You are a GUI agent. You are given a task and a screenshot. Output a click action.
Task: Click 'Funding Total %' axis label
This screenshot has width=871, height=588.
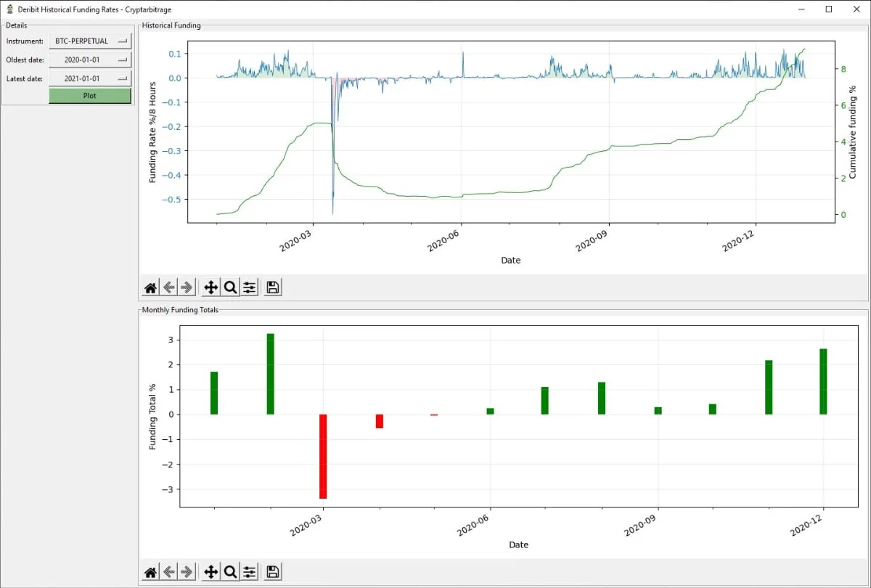[x=153, y=417]
